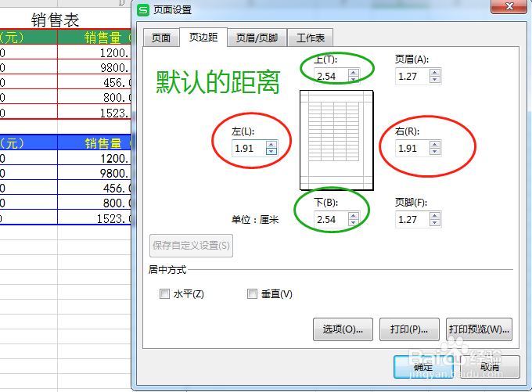Confirm with the 确定 button

tap(423, 366)
